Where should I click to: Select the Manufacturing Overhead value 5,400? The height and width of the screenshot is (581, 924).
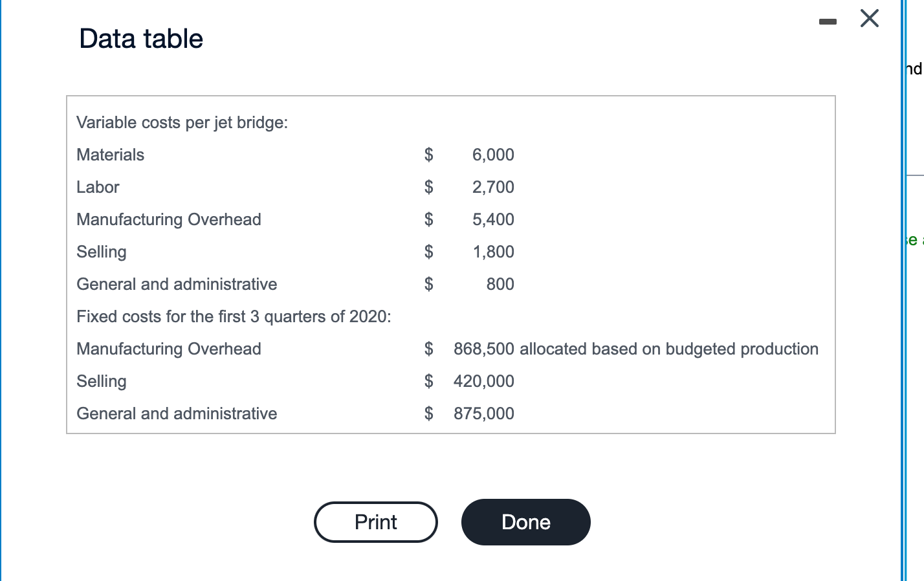point(493,219)
